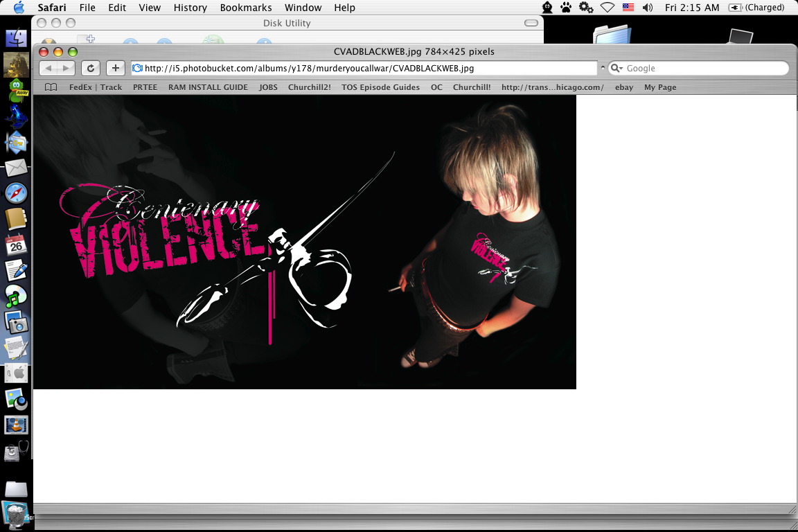Open the TOS Episode Guides bookmark

[381, 87]
